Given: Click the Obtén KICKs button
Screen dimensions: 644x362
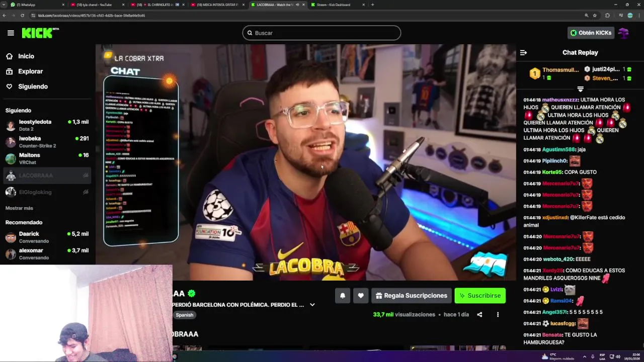Looking at the screenshot, I should [x=591, y=33].
